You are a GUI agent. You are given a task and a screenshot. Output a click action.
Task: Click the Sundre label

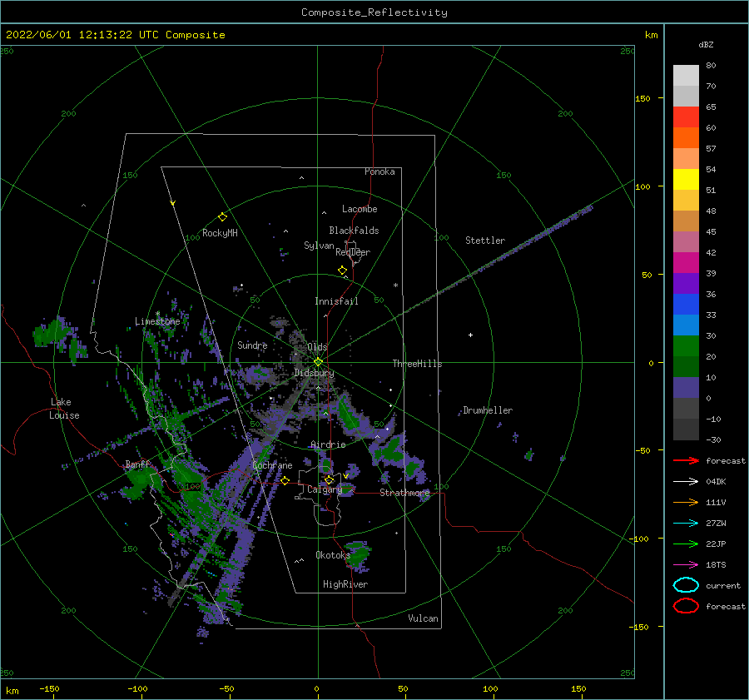coord(252,345)
